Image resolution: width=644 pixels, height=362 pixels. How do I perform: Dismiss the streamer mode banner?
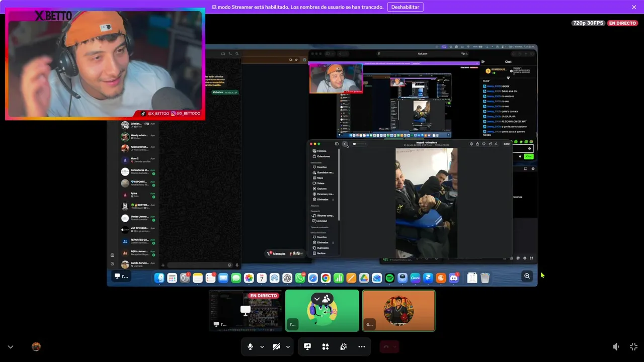(x=634, y=7)
